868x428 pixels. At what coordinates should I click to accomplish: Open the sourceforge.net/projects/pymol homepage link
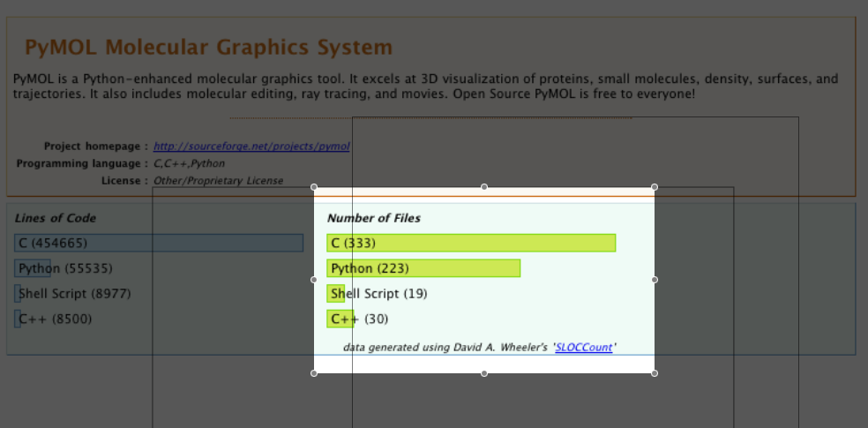click(x=251, y=146)
